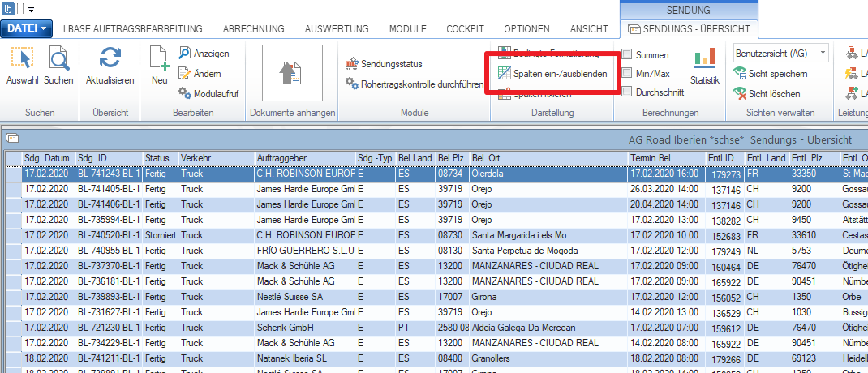
Task: Click the Natanek Iberia SL cell
Action: 304,358
